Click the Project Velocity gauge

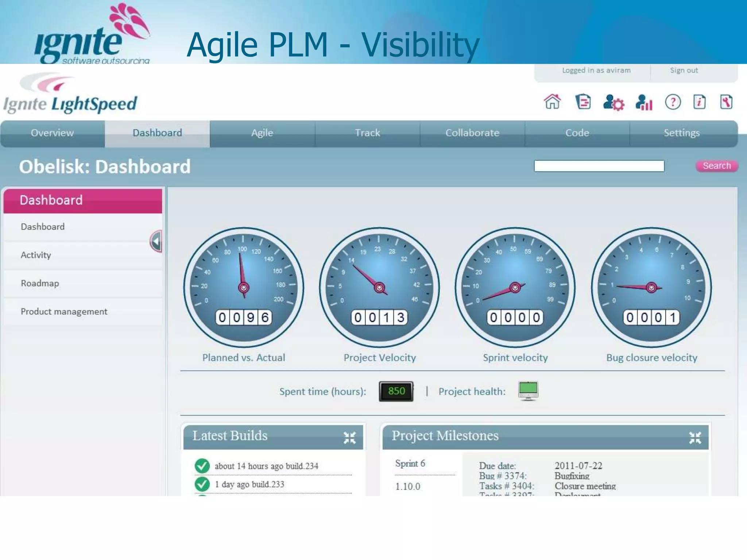pos(379,287)
